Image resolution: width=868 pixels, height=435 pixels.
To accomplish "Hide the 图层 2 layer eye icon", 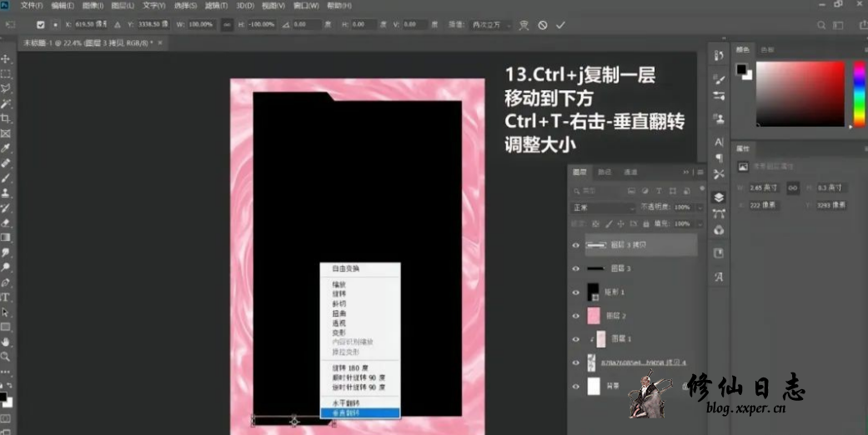I will coord(575,316).
